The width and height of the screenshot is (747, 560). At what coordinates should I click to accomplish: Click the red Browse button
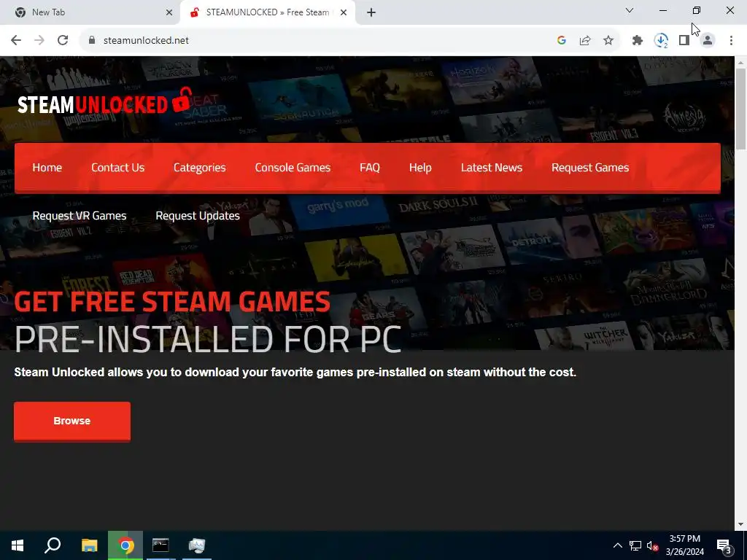tap(72, 421)
